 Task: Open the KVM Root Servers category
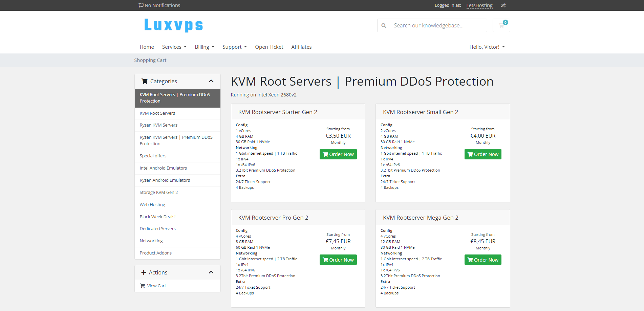[177, 113]
